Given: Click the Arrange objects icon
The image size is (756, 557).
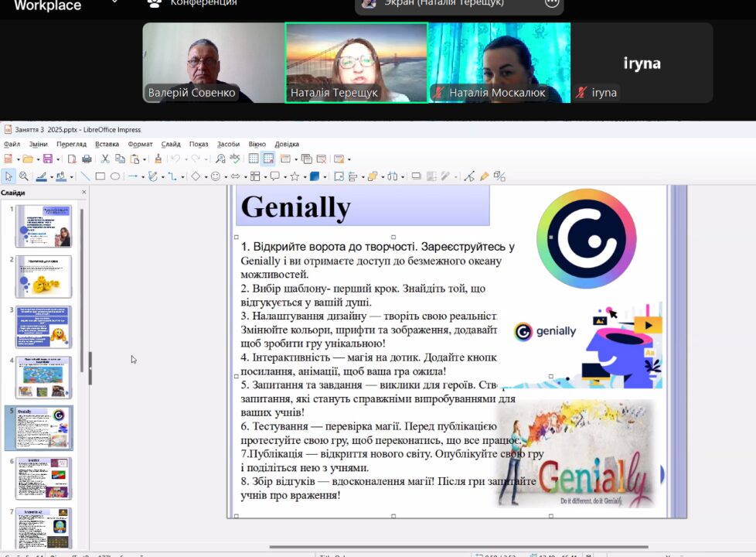Looking at the screenshot, I should click(373, 176).
